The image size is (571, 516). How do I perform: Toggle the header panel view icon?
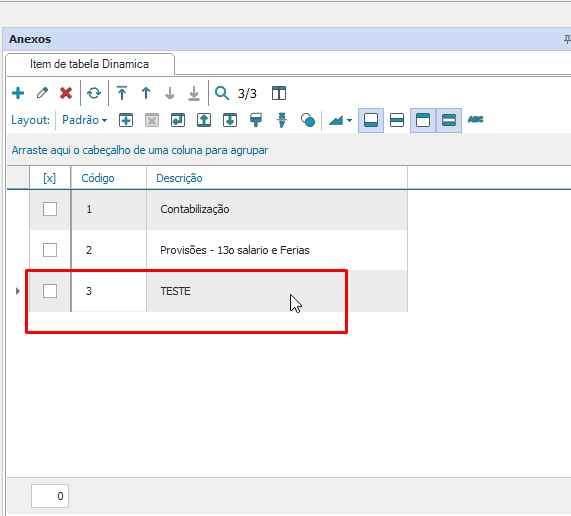click(423, 120)
